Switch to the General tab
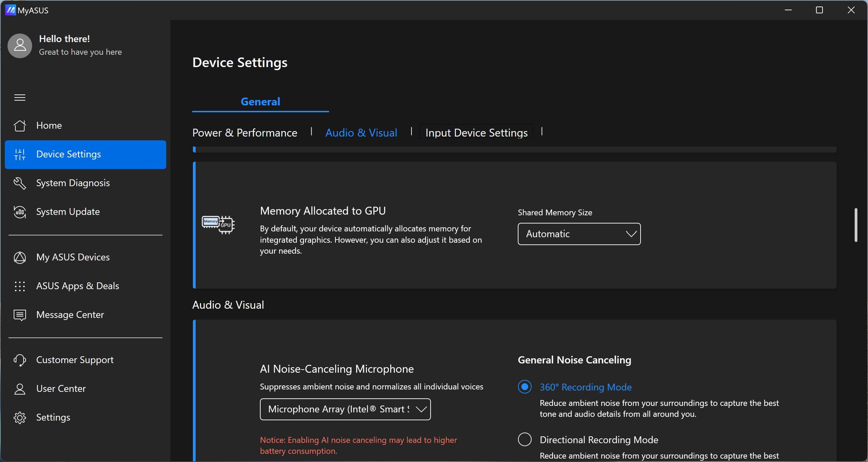 260,102
